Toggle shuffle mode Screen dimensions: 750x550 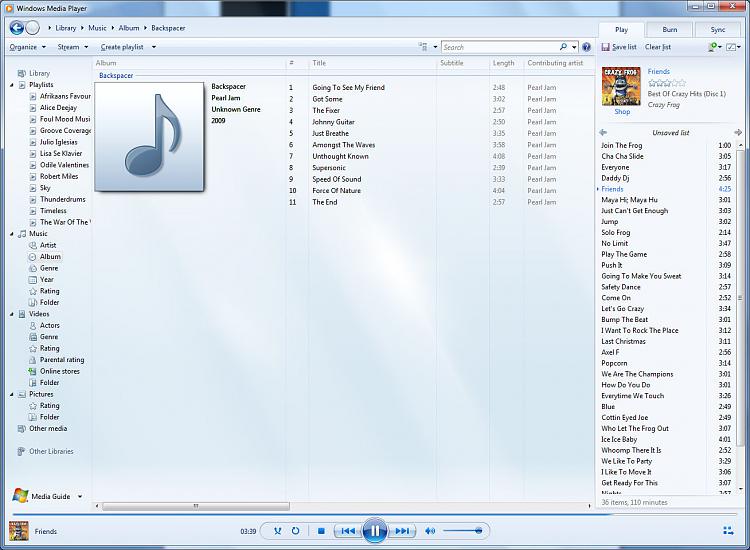coord(277,531)
